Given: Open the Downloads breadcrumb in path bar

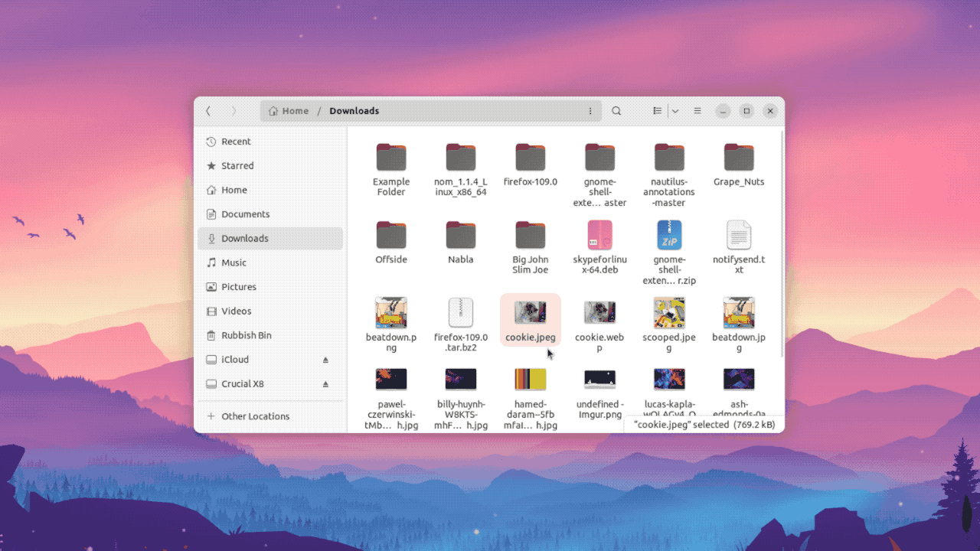Looking at the screenshot, I should click(x=354, y=110).
